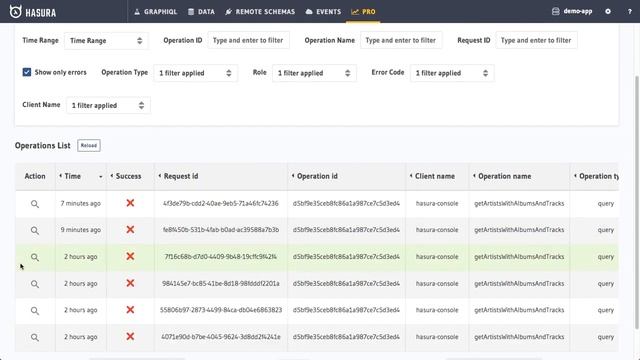Expand the Operation Type filter dropdown
The image size is (640, 360).
196,73
